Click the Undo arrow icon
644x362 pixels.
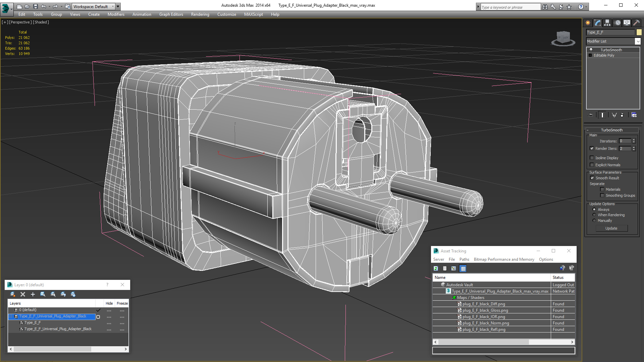[x=43, y=6]
